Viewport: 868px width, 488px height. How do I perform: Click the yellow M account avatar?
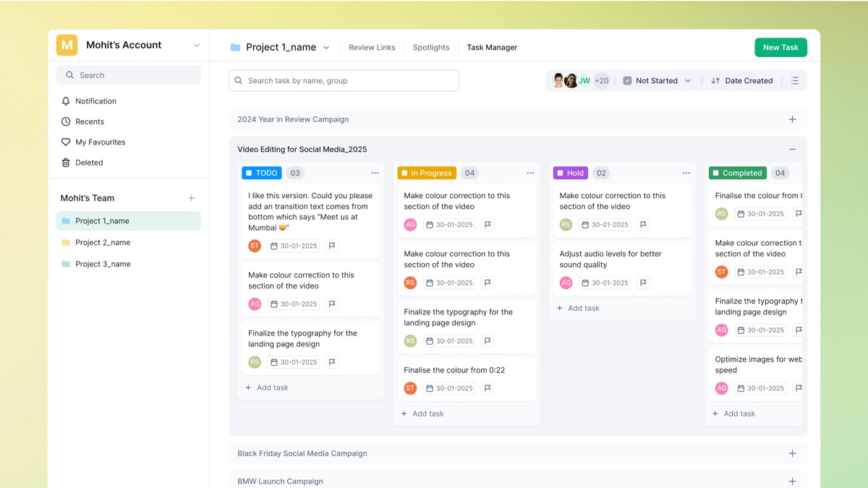[x=67, y=45]
